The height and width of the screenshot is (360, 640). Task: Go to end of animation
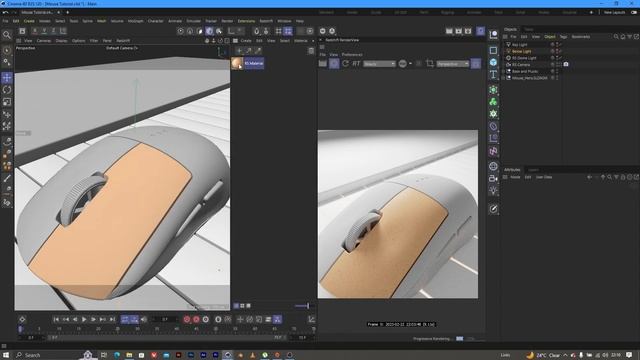[112, 320]
